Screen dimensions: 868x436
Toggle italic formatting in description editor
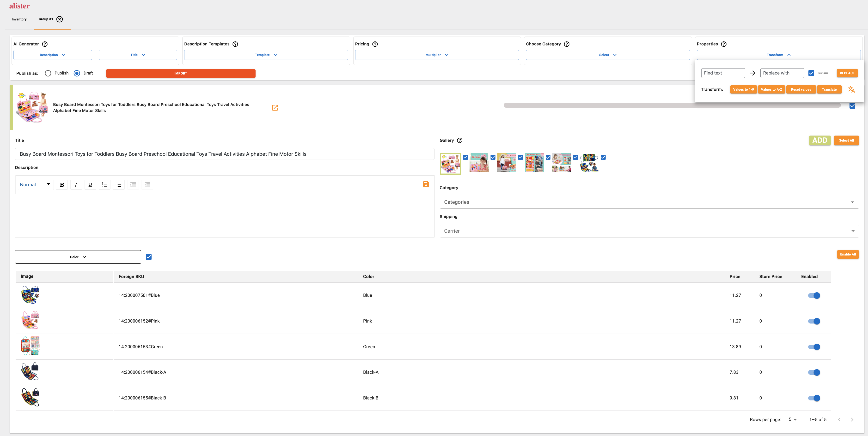click(x=76, y=185)
